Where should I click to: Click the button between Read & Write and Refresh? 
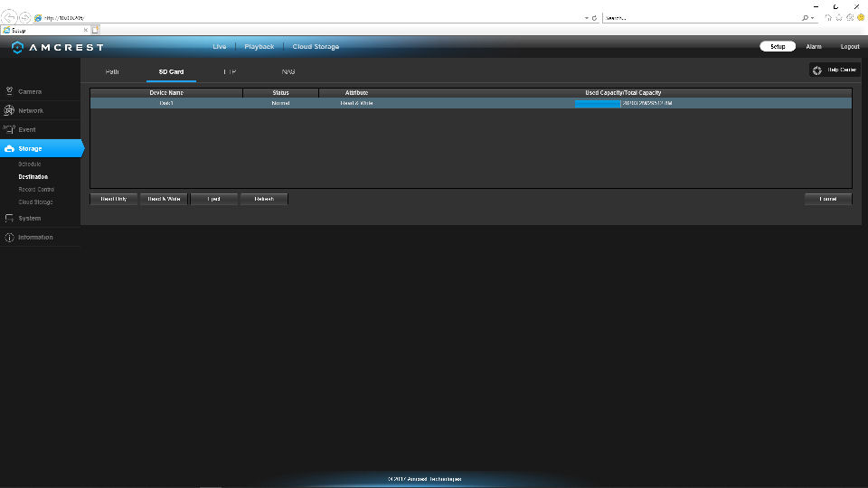(214, 199)
